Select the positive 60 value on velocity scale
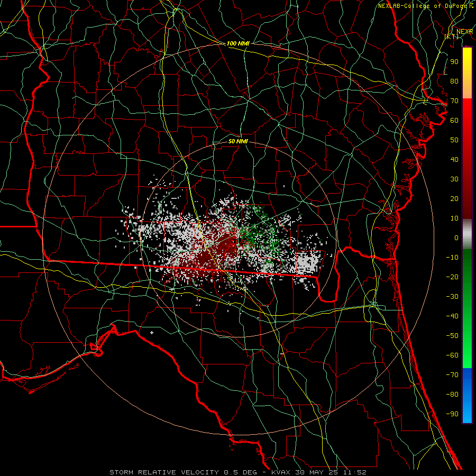This screenshot has height=476, width=476. [x=454, y=120]
